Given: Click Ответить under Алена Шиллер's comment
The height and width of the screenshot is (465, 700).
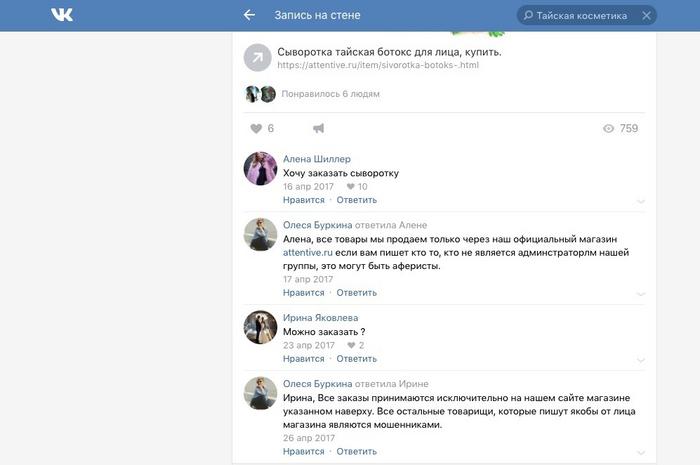Looking at the screenshot, I should click(x=357, y=200).
